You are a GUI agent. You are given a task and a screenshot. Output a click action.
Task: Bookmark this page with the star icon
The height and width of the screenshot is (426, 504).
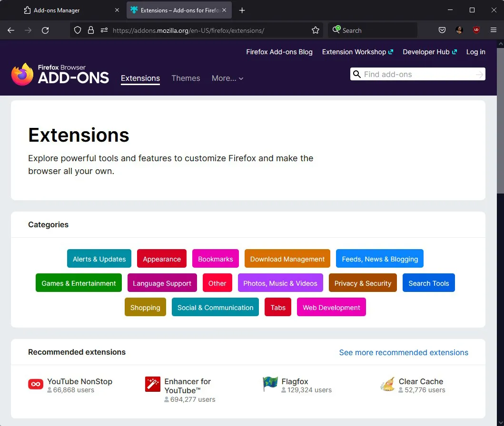[316, 30]
